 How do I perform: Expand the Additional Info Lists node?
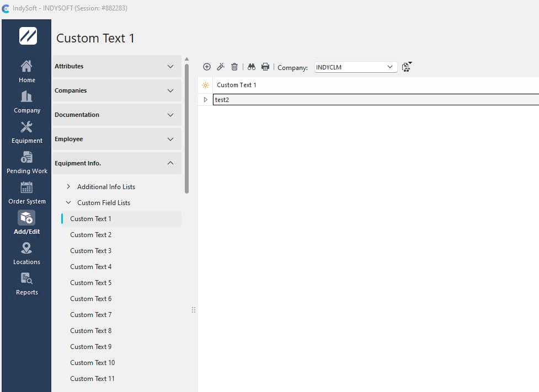pyautogui.click(x=68, y=186)
